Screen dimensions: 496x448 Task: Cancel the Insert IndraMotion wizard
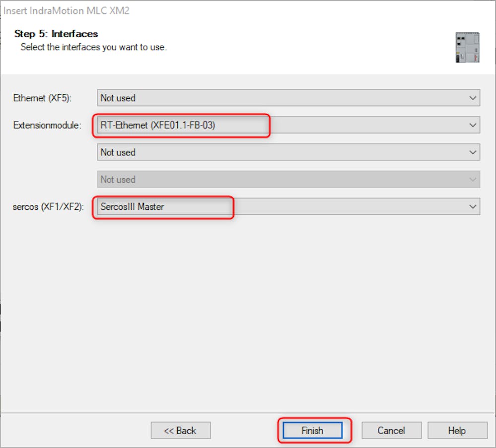(x=391, y=430)
